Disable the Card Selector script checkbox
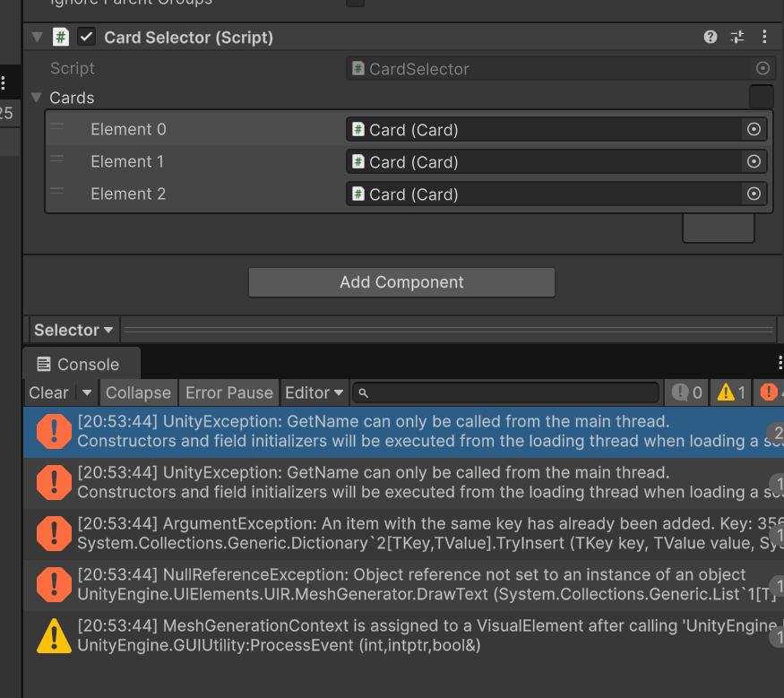 (87, 37)
